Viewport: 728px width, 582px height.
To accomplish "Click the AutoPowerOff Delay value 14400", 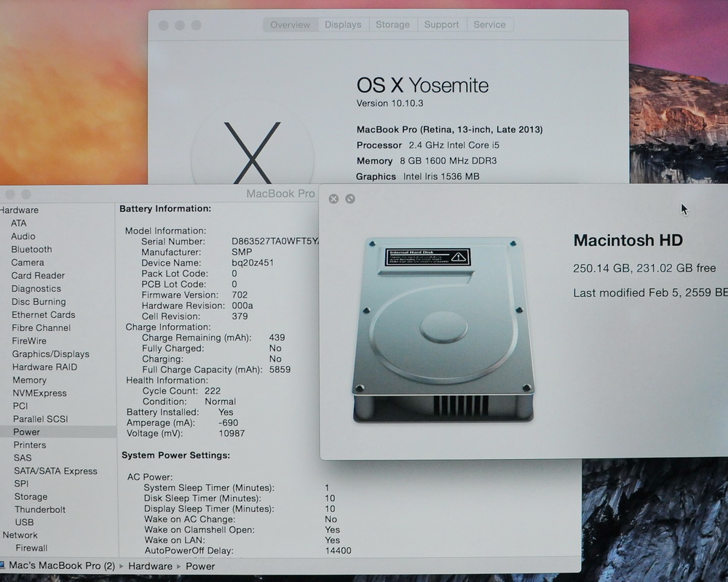I will tap(338, 551).
